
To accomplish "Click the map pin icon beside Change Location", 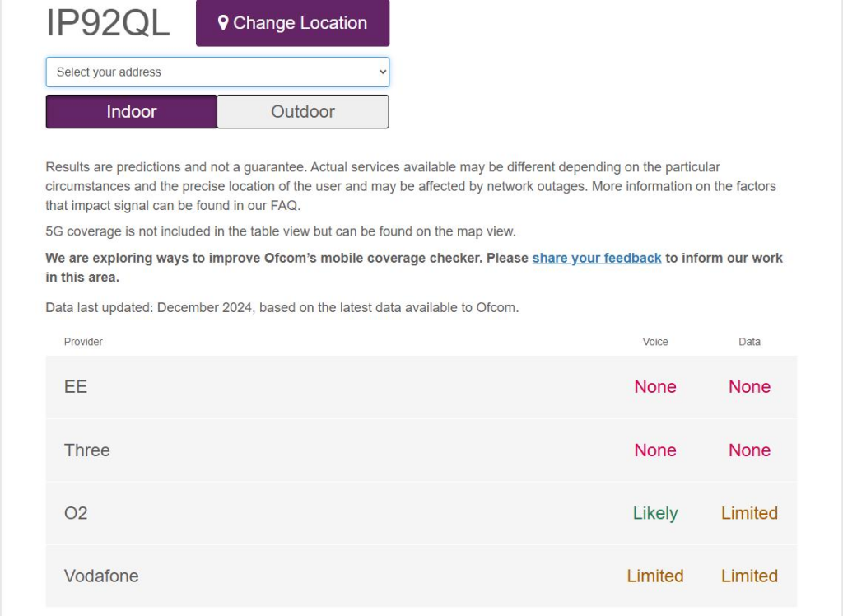I will click(x=223, y=23).
